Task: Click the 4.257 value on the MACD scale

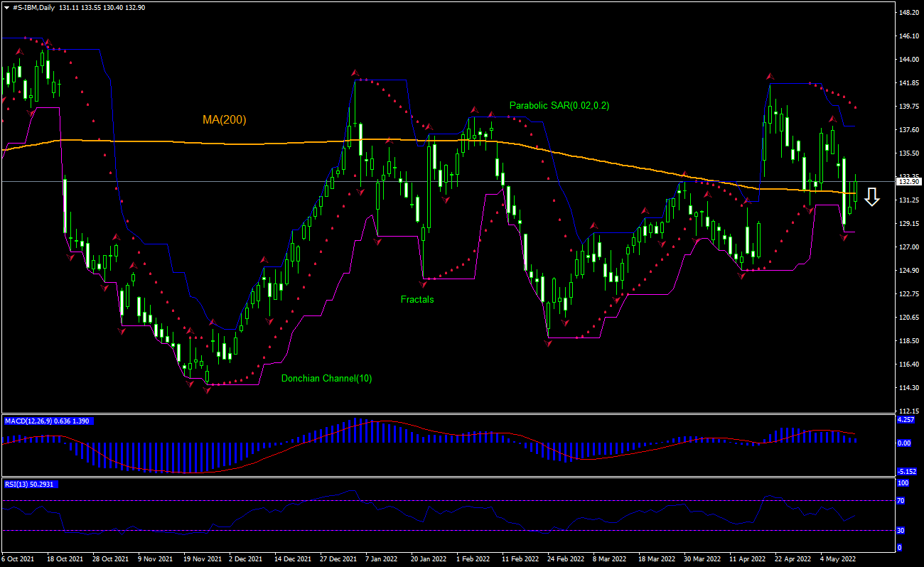Action: click(x=906, y=420)
